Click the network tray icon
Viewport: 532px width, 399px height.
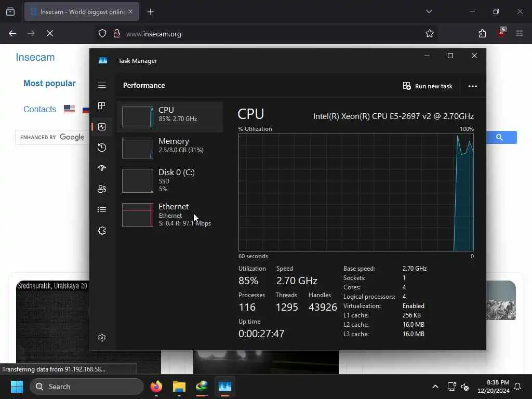[451, 387]
